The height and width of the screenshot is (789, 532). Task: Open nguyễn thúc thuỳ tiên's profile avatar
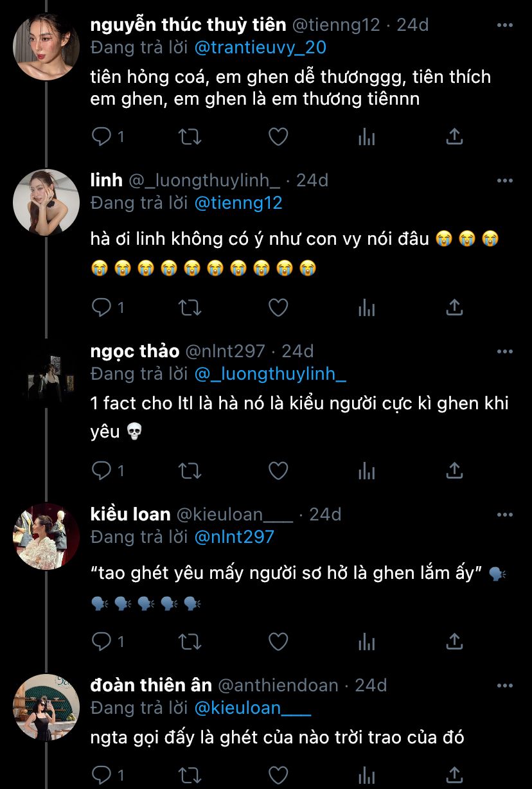tap(46, 48)
